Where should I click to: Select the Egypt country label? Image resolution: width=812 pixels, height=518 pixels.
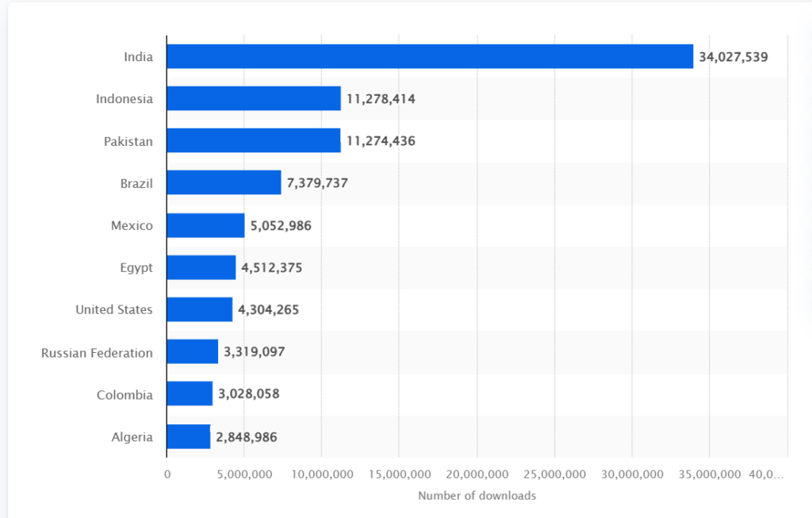(x=136, y=268)
